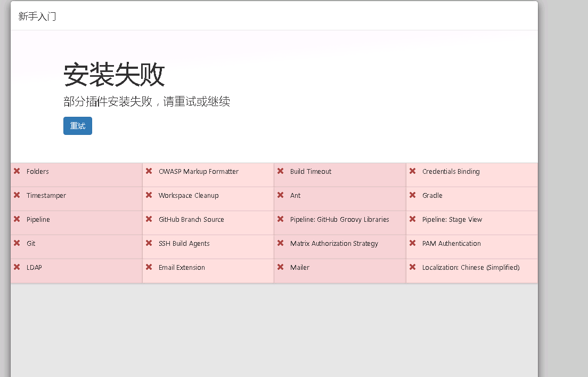Click the red X next to Pipeline plugin

point(17,219)
